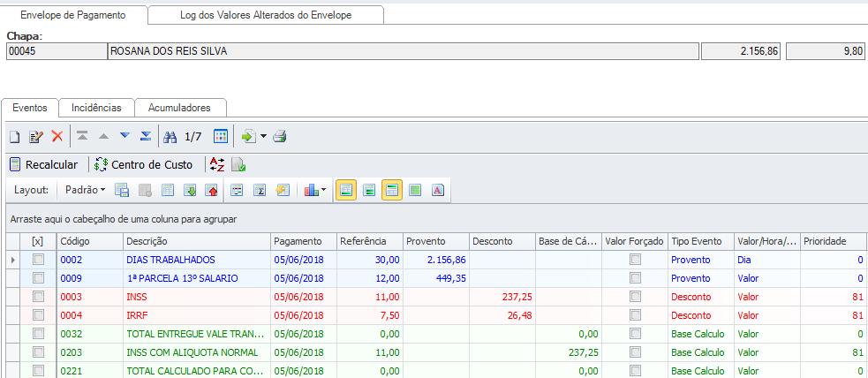
Task: Check the row selection checkbox for INSS
Action: point(38,297)
